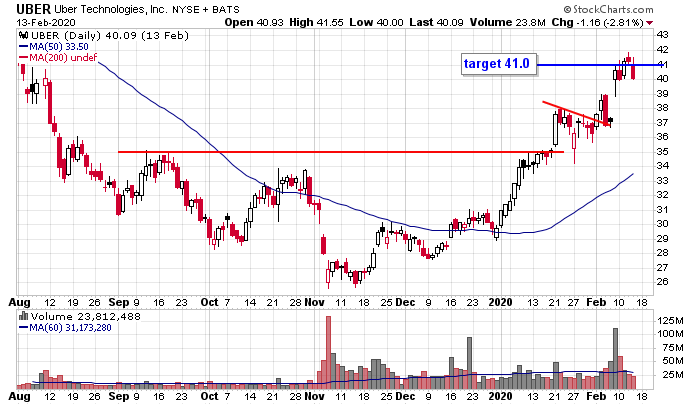700x405 pixels.
Task: Click the 2020 label on the price chart date axis
Action: (500, 302)
